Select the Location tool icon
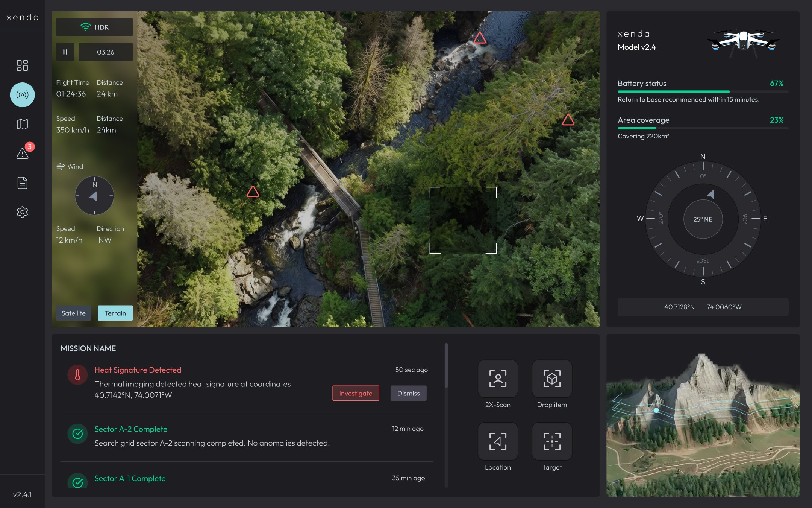The width and height of the screenshot is (812, 508). 498,441
